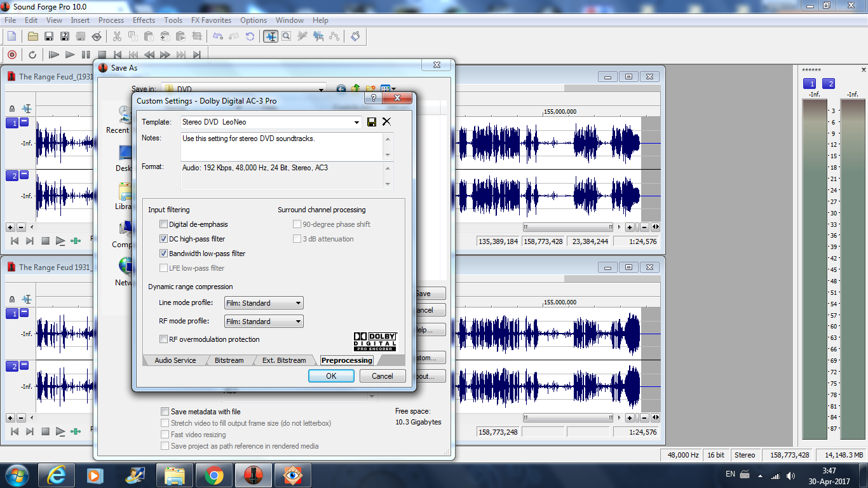
Task: Open the Effects menu
Action: point(144,20)
